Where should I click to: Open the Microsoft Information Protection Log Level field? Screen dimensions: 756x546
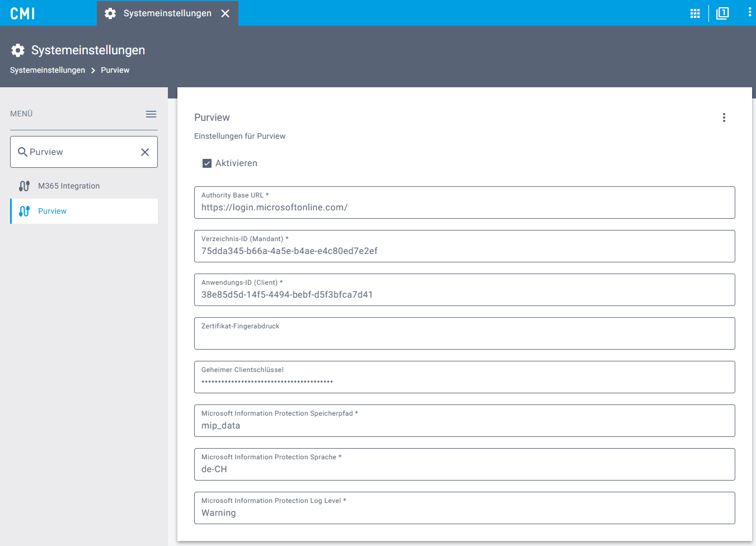(x=464, y=508)
